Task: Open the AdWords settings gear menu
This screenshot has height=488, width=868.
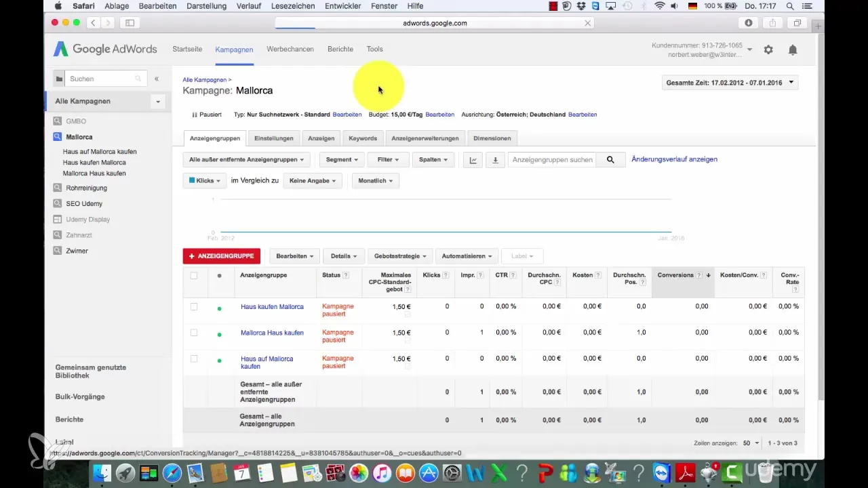Action: pos(768,49)
